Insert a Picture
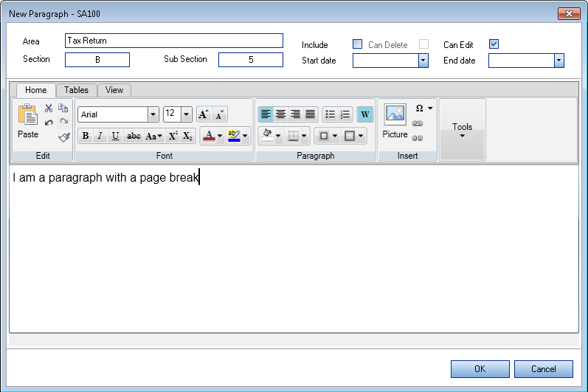The height and width of the screenshot is (392, 588). tap(395, 121)
